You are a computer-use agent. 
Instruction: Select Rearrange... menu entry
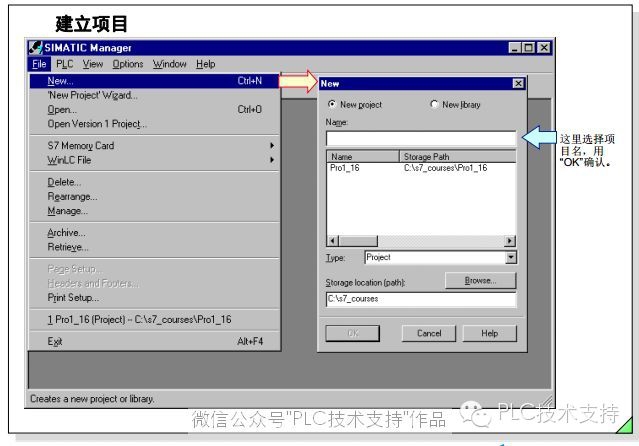pyautogui.click(x=154, y=197)
